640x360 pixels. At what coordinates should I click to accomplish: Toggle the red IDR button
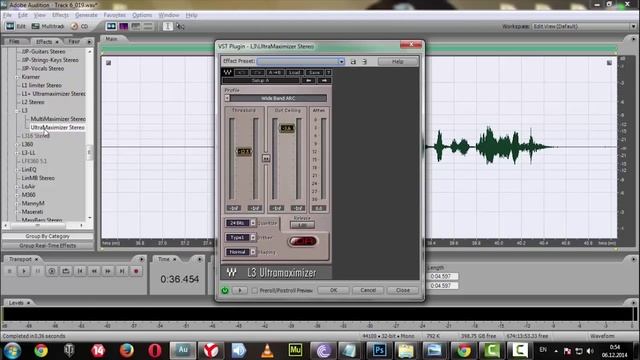pos(303,241)
